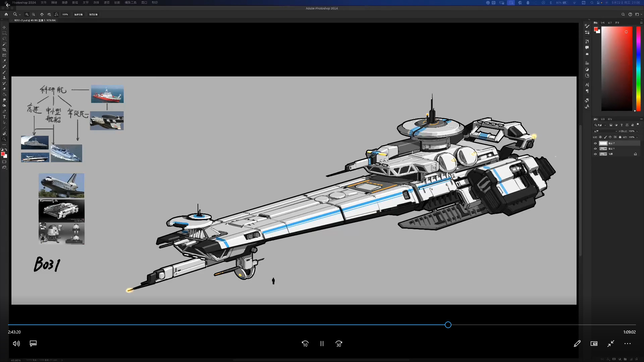Open video player pencil edit icon
The width and height of the screenshot is (644, 362).
(x=577, y=344)
